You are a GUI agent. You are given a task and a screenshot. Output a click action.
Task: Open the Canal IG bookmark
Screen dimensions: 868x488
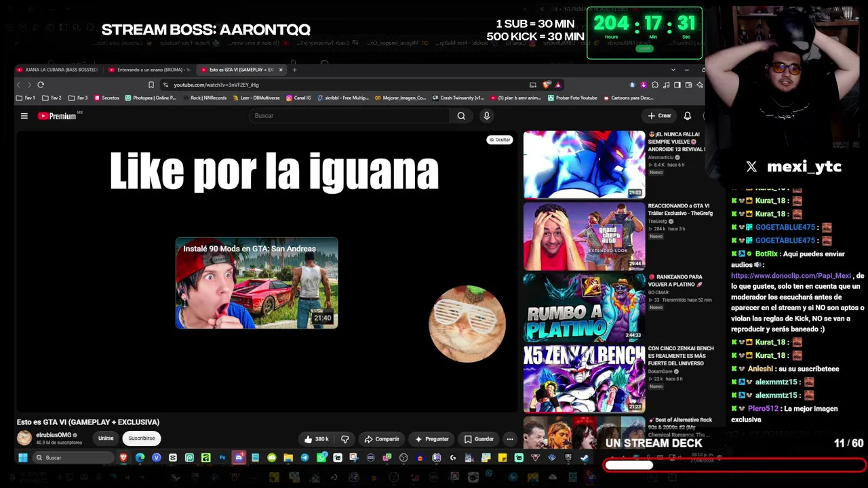298,98
